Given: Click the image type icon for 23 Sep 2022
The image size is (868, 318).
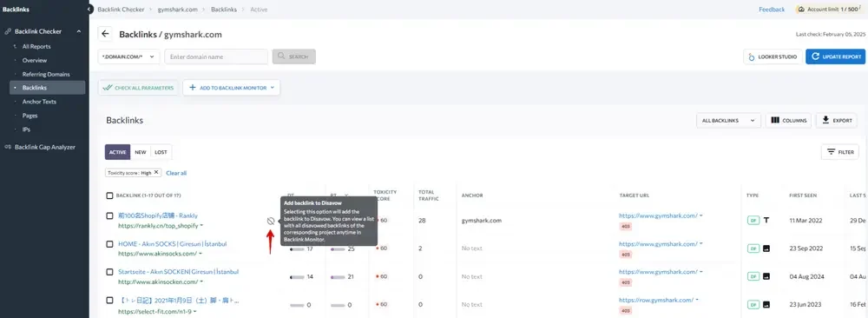Looking at the screenshot, I should [x=766, y=248].
